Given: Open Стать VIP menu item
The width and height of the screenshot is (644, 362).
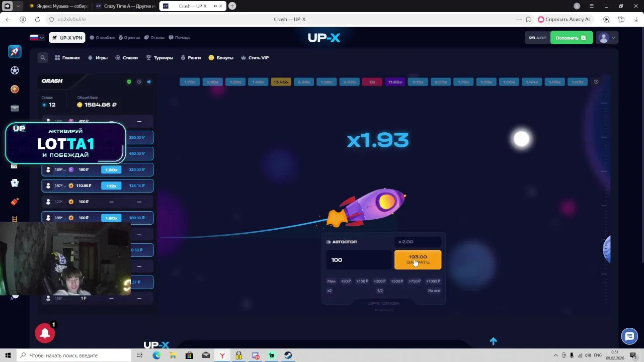Looking at the screenshot, I should click(x=255, y=58).
